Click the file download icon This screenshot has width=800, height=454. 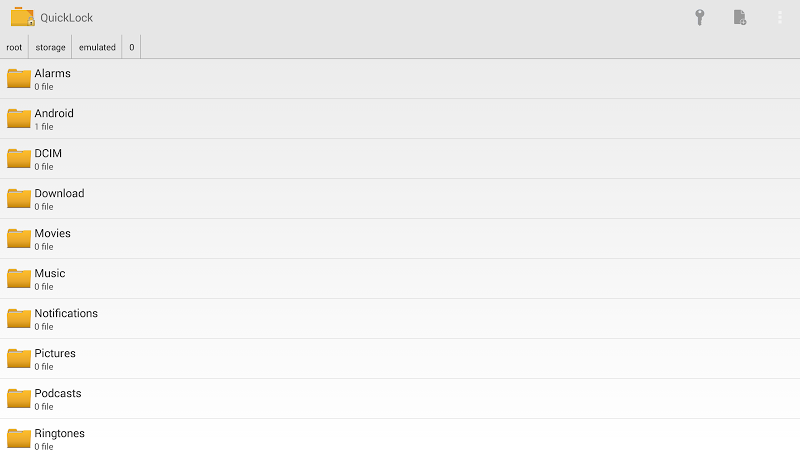tap(739, 18)
